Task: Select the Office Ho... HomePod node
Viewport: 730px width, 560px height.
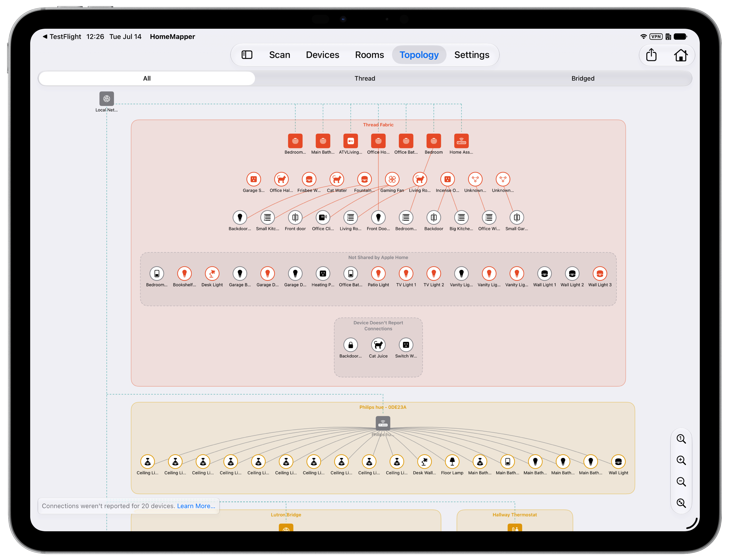Action: coord(378,141)
